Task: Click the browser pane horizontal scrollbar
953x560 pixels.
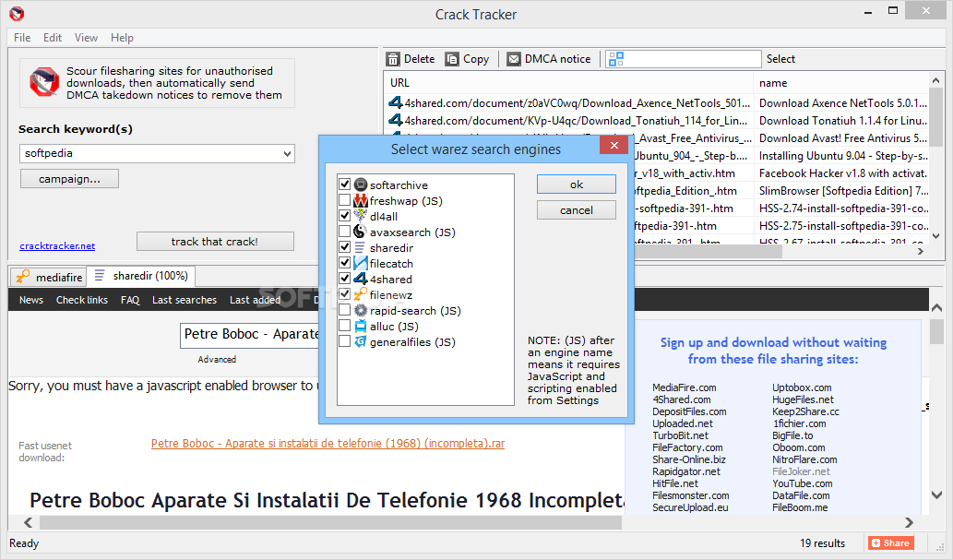Action: [x=330, y=522]
